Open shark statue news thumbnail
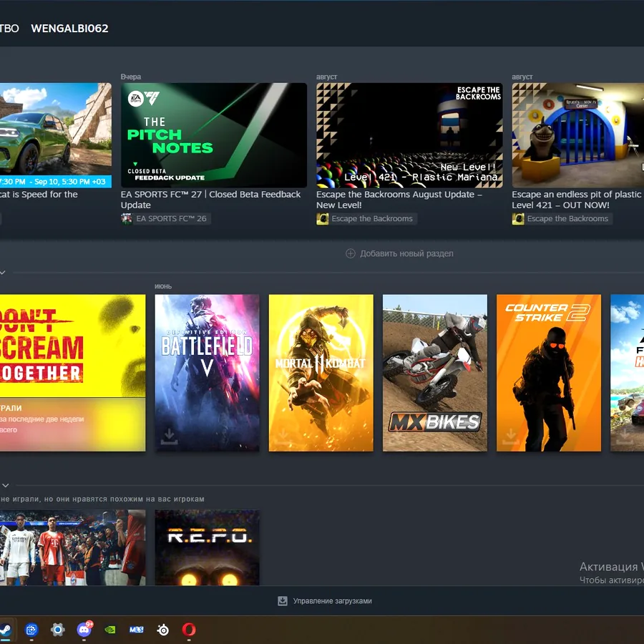This screenshot has width=644, height=644. [577, 135]
